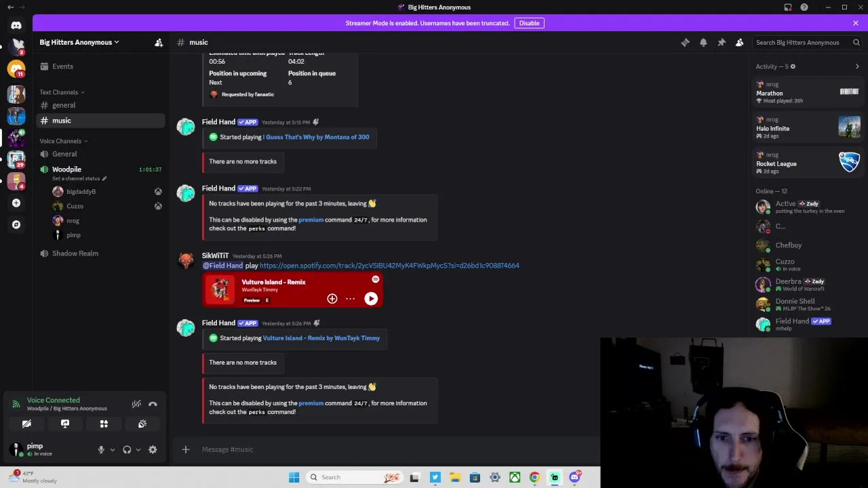Click Vulture Island album art thumbnail

(220, 289)
